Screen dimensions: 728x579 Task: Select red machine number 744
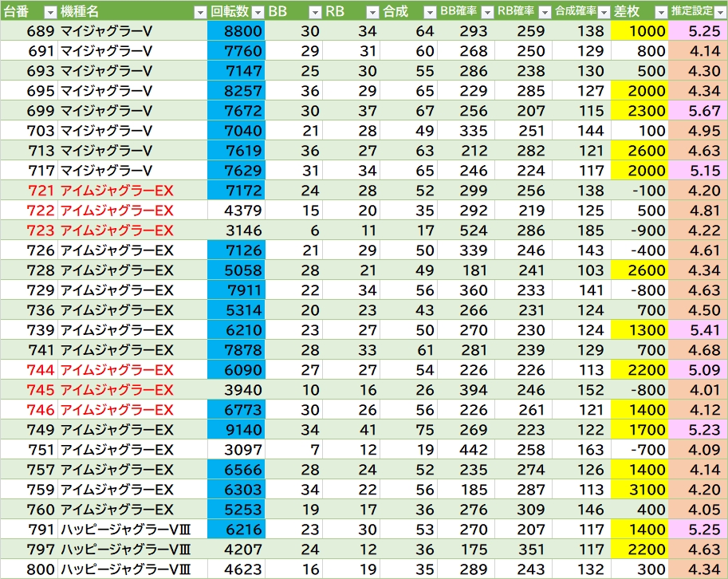pyautogui.click(x=30, y=370)
